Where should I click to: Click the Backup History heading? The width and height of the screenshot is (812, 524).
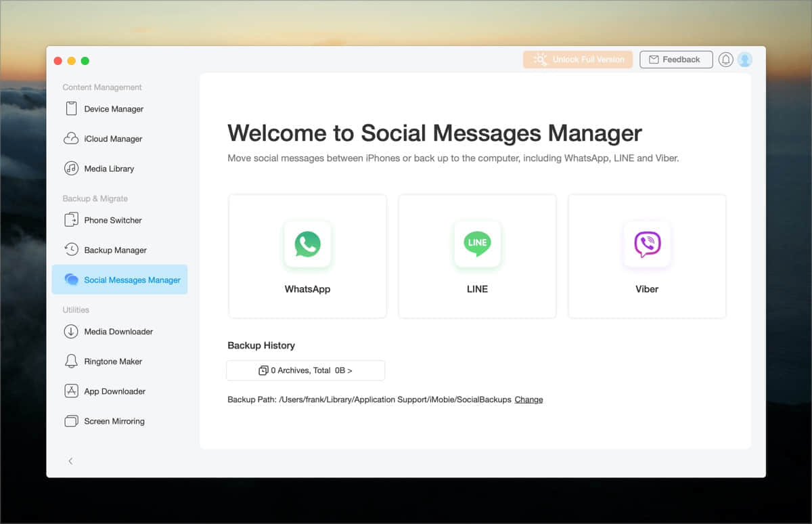[261, 345]
